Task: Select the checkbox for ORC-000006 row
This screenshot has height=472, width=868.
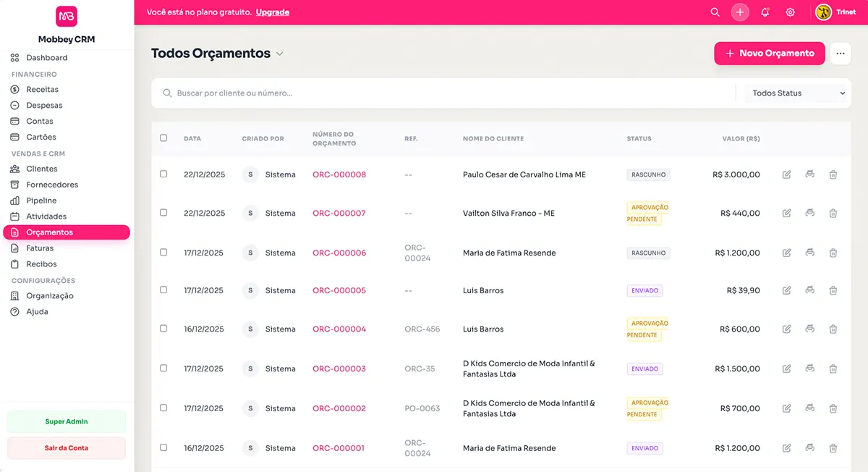Action: pos(163,252)
